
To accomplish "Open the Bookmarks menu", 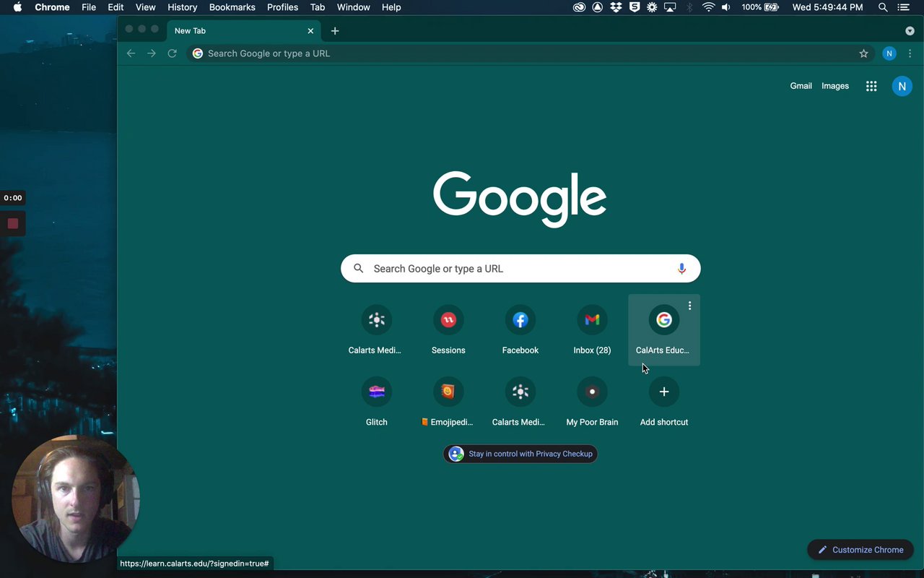I will click(232, 7).
